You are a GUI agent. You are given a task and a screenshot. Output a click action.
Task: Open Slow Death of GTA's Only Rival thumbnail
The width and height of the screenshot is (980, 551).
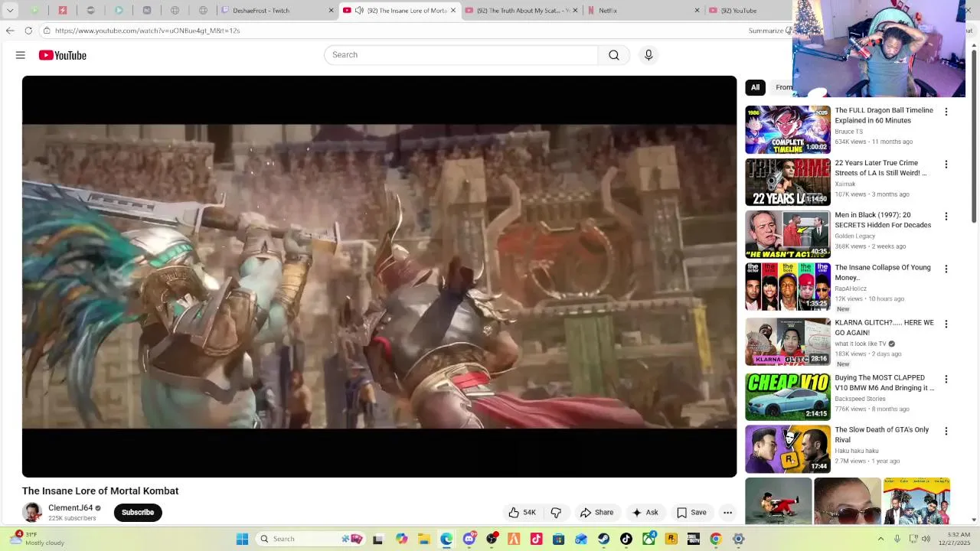click(788, 449)
